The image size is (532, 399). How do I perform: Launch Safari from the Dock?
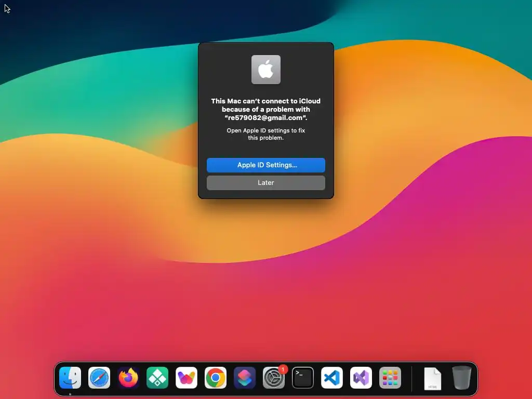(99, 377)
